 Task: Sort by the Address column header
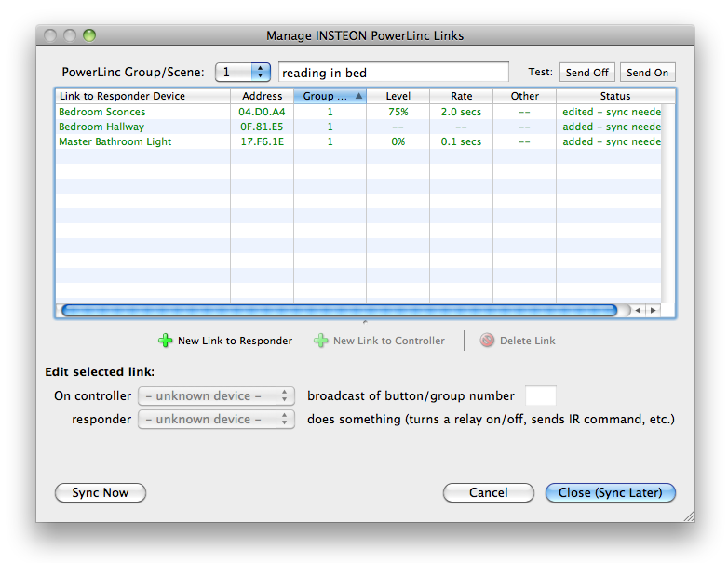click(262, 96)
